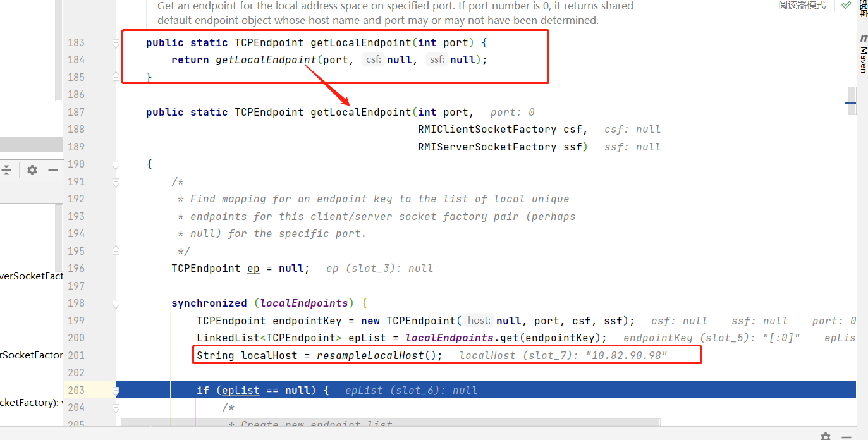
Task: Click the green inspection checkmark icon
Action: click(846, 5)
